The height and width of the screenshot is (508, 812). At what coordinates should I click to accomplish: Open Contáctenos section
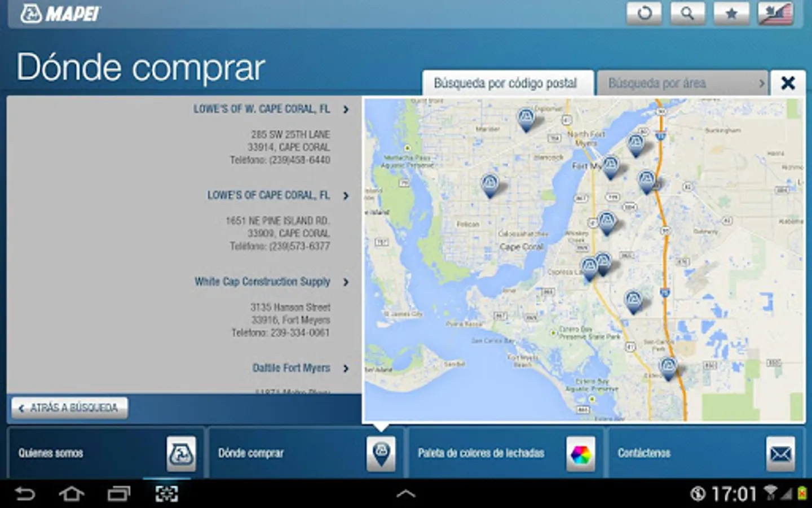click(704, 453)
